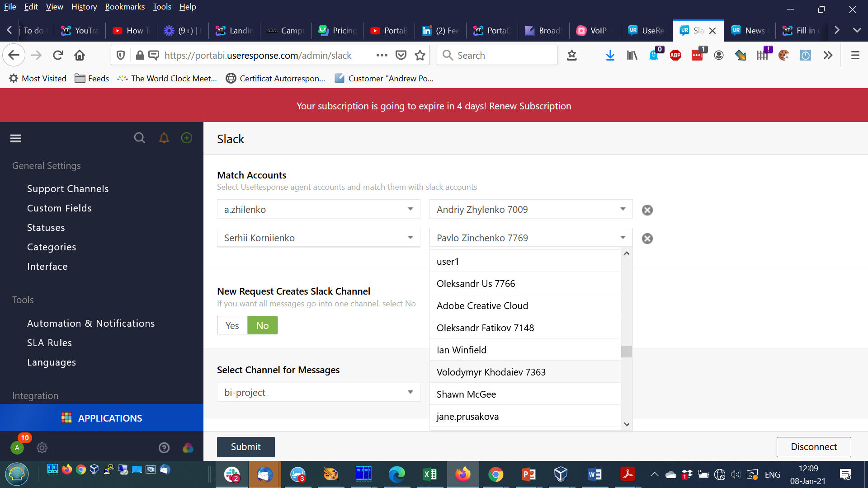
Task: Remove the Serhii Korniienko match row
Action: [x=647, y=238]
